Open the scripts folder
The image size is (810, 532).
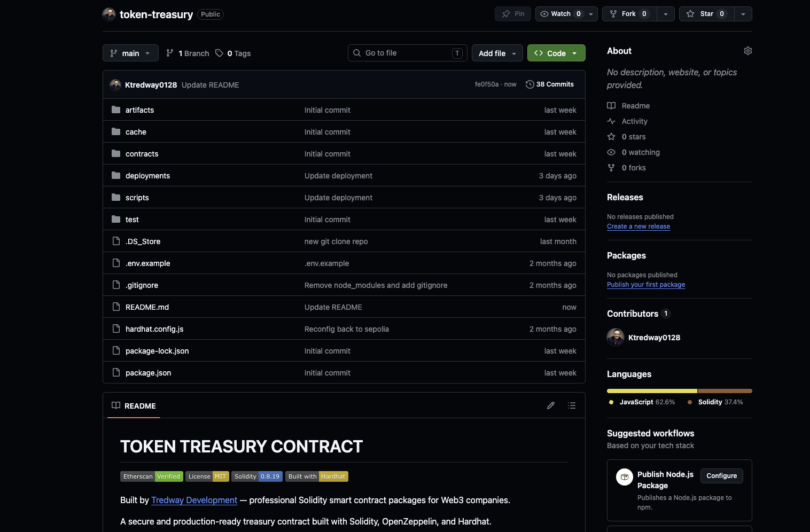click(137, 198)
